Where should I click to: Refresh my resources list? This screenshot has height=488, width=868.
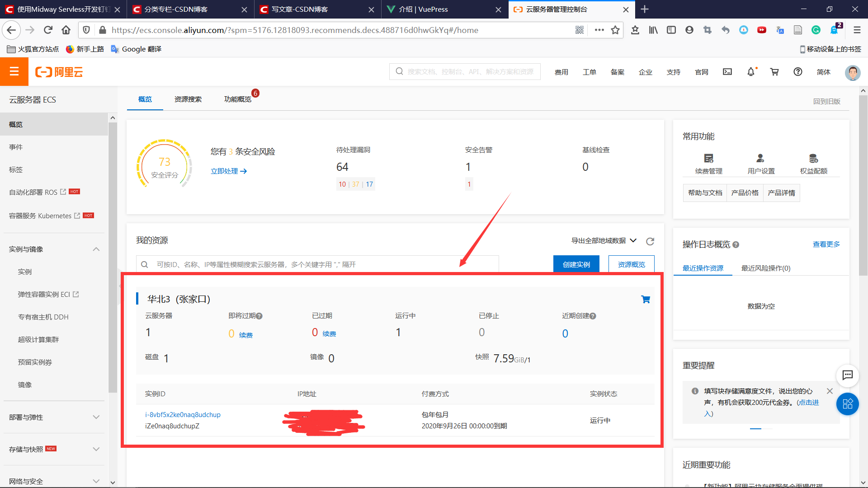click(x=650, y=241)
